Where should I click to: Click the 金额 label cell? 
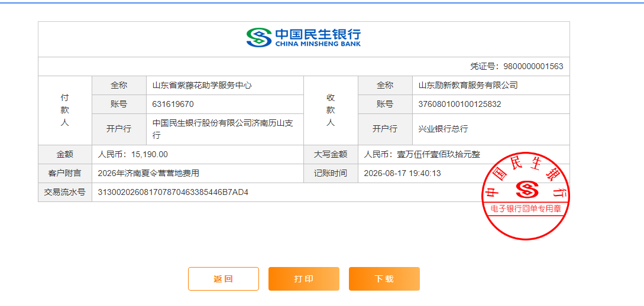point(65,154)
